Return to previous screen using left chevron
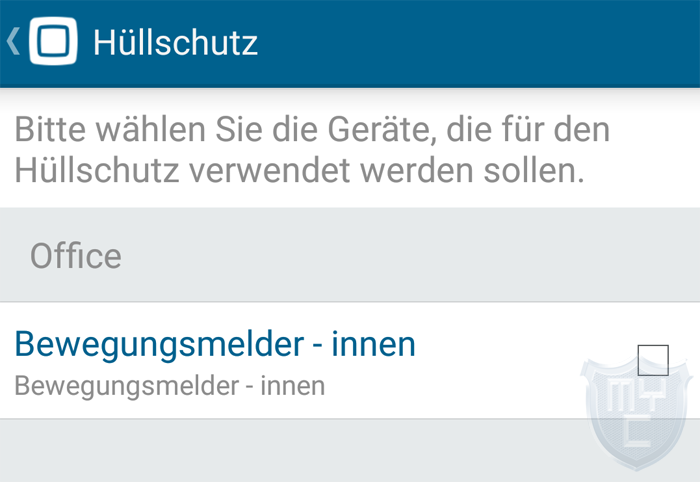700x482 pixels. pyautogui.click(x=13, y=41)
